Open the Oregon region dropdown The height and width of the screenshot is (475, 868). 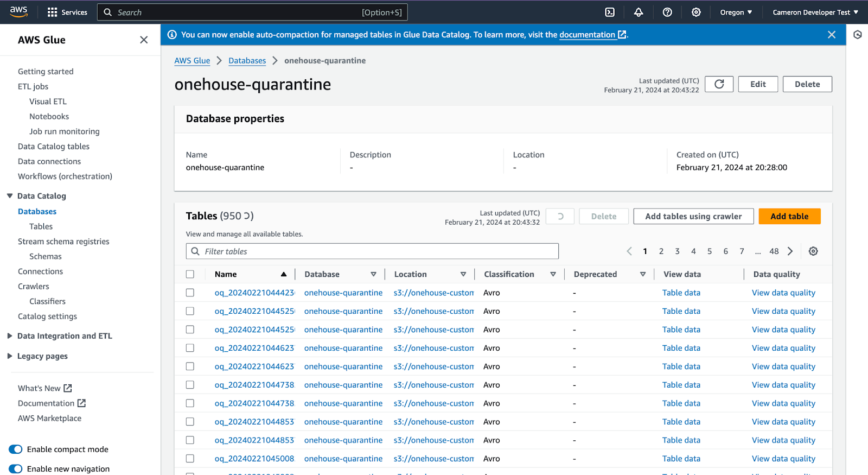pos(736,12)
